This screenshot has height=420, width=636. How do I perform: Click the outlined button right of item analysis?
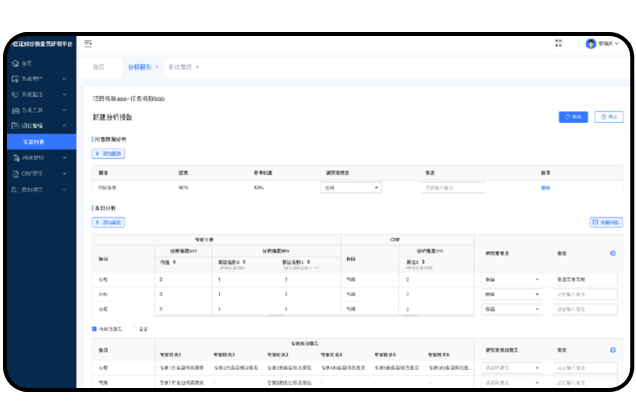pyautogui.click(x=606, y=222)
